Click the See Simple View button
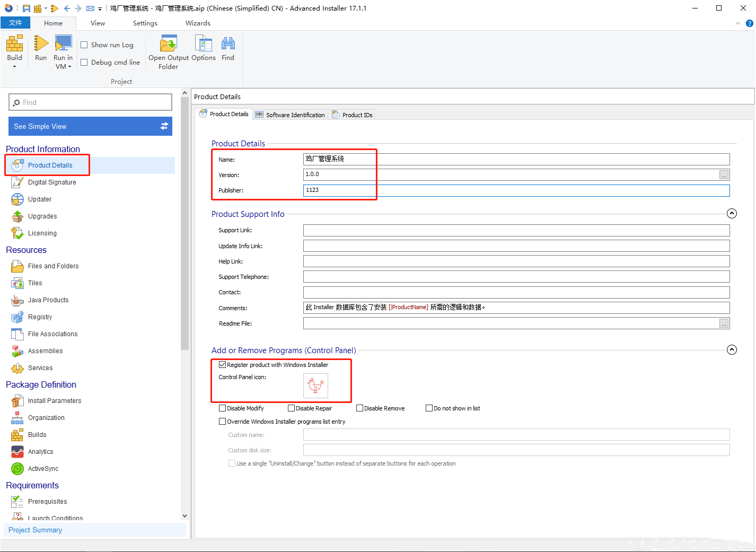This screenshot has width=756, height=552. [x=90, y=126]
